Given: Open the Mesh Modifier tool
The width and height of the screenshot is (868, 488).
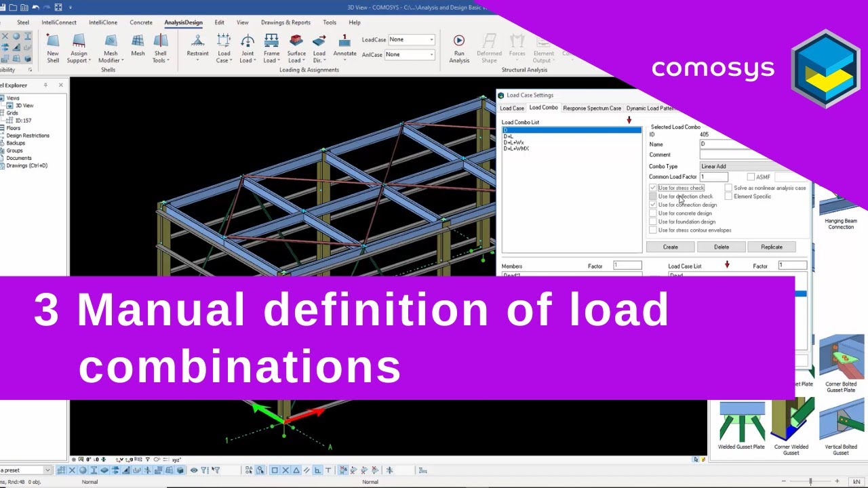Looking at the screenshot, I should [111, 49].
